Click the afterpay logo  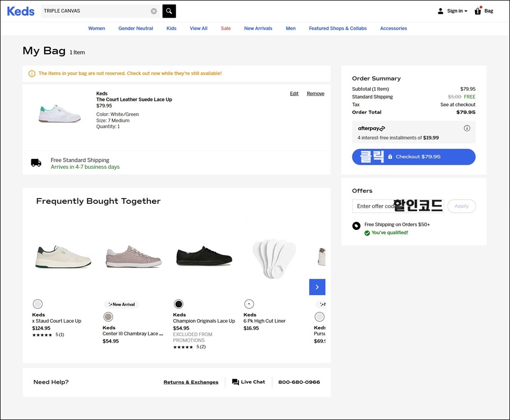click(x=371, y=128)
